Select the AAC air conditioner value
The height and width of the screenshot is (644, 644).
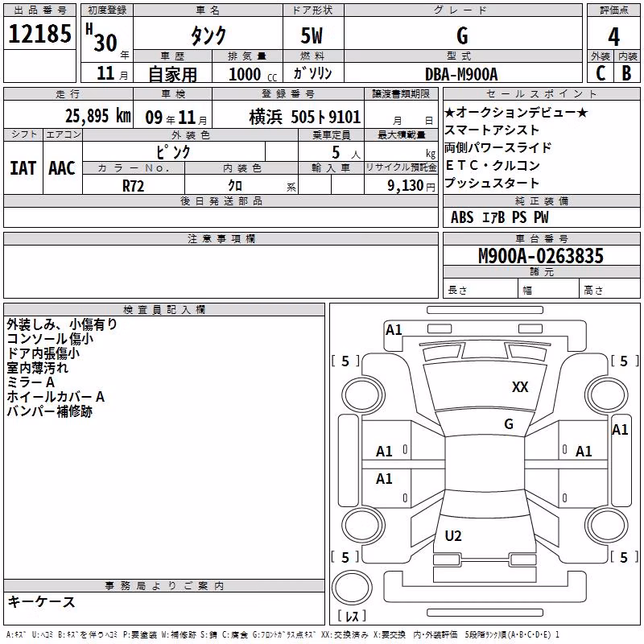click(62, 168)
